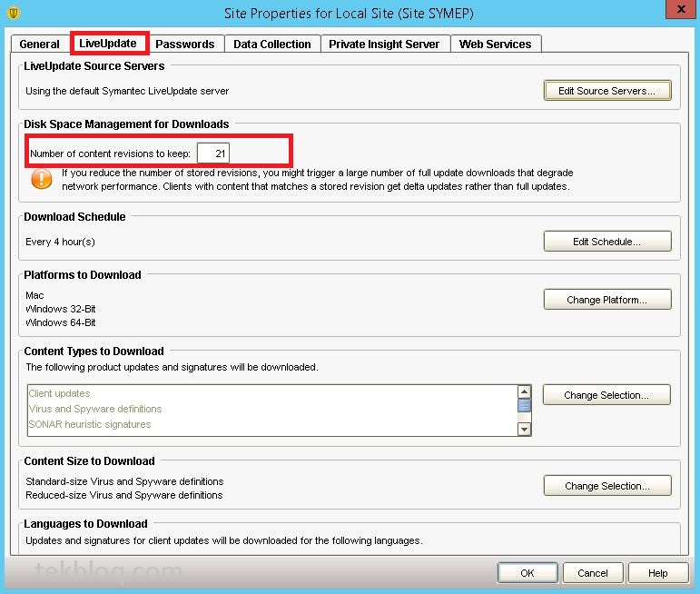
Task: Click 'Mac' platform text
Action: 35,295
